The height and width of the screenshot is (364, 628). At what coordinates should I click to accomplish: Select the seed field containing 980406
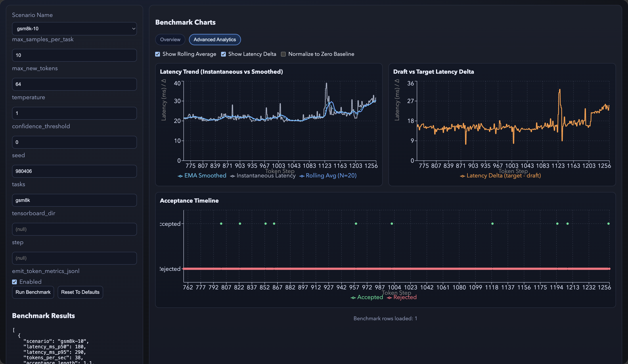[x=74, y=171]
